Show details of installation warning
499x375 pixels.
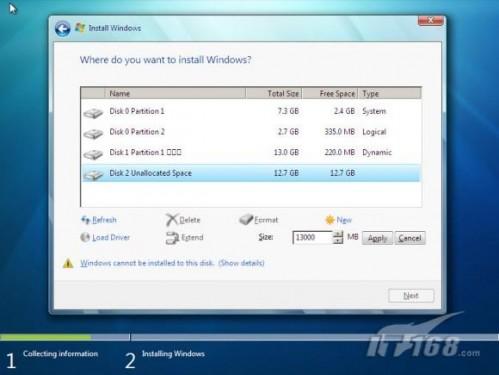(x=241, y=263)
